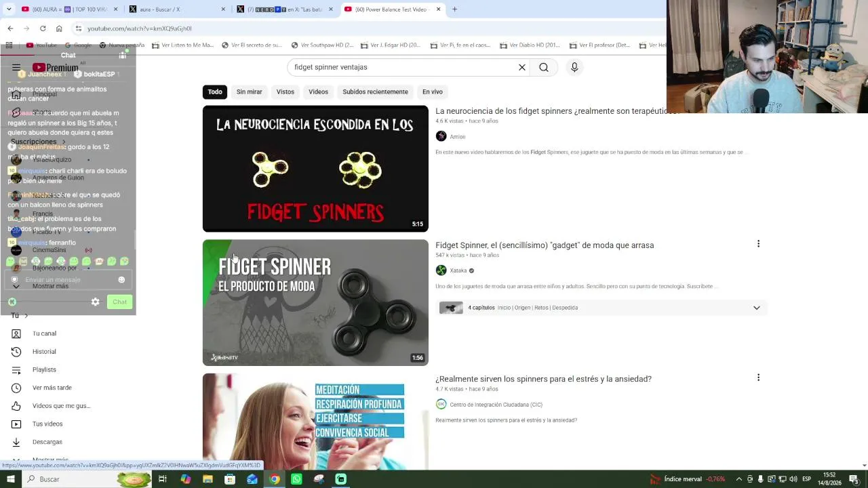Open the browser apps grid icon
The image size is (868, 488).
(9, 45)
